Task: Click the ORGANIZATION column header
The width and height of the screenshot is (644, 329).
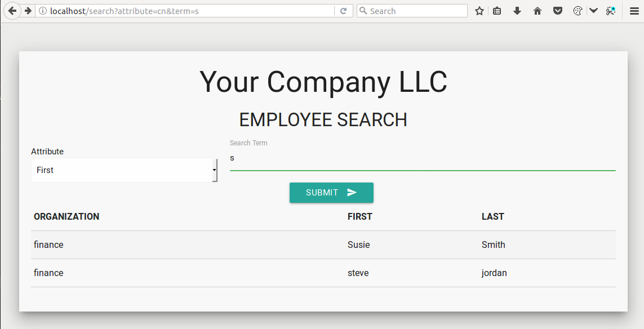Action: pyautogui.click(x=66, y=216)
